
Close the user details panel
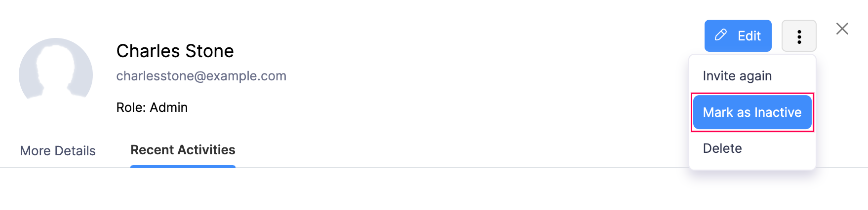[842, 29]
